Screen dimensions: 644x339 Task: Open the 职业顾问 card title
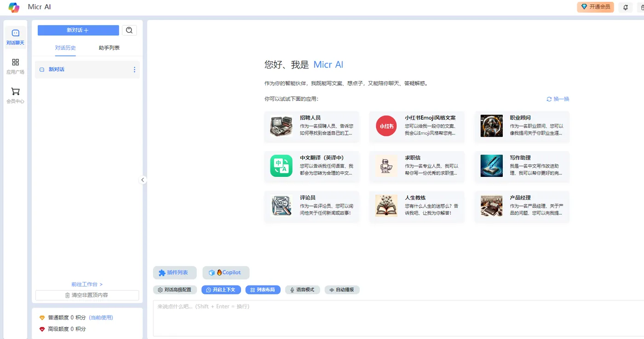click(x=520, y=118)
